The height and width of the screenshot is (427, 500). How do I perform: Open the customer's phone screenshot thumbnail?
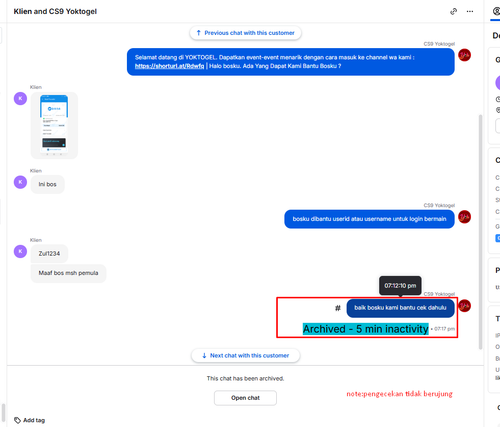[54, 125]
